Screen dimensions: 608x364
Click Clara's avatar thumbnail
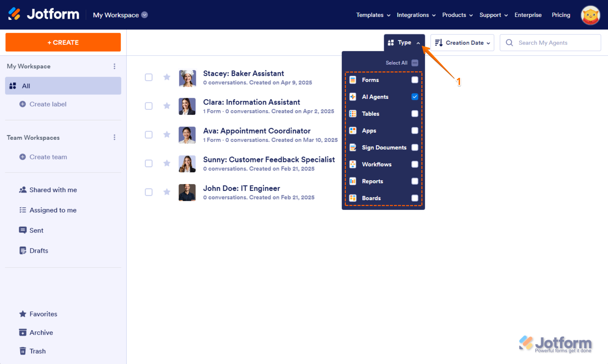pyautogui.click(x=187, y=106)
